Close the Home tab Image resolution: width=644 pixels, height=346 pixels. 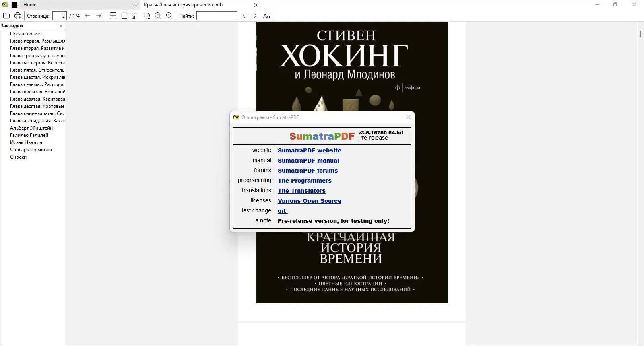click(x=136, y=5)
